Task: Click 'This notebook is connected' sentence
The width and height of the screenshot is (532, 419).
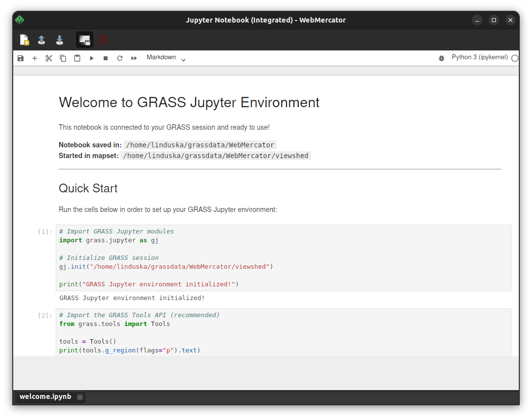Action: [x=164, y=127]
